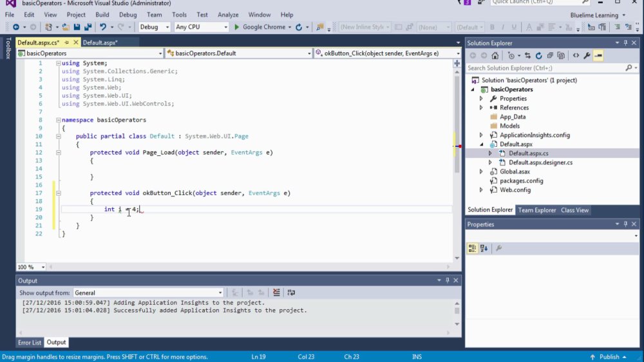Click the Save All icon
Image resolution: width=644 pixels, height=362 pixels.
tap(88, 27)
